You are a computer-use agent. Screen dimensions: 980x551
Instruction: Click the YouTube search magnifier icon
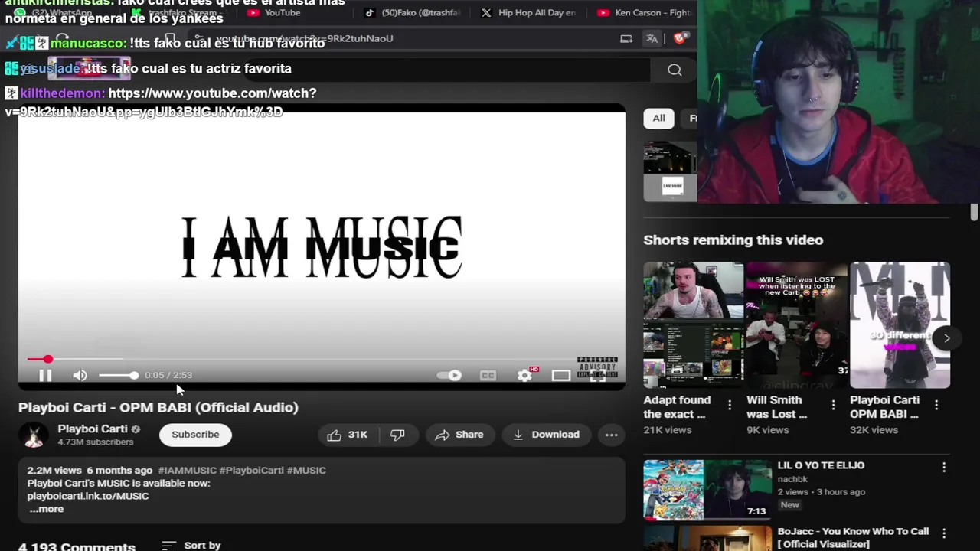(x=675, y=70)
